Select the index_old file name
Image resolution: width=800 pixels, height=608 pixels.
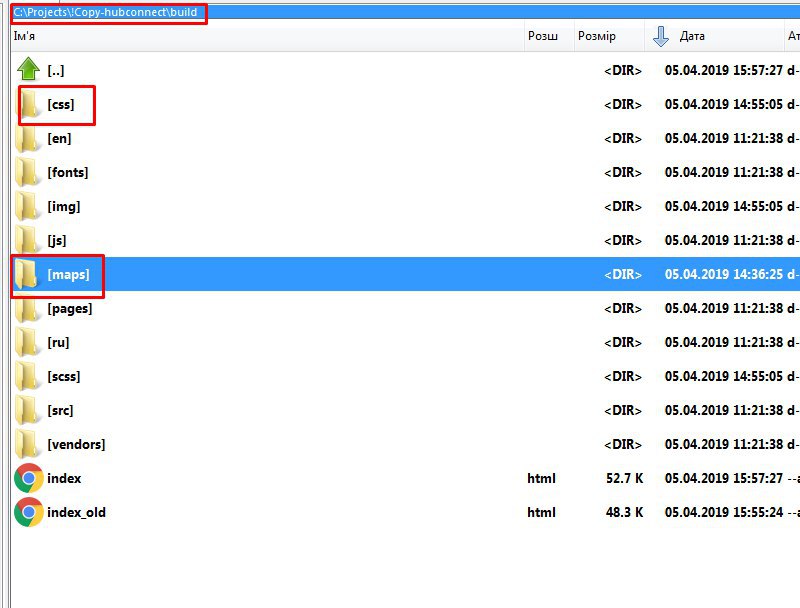click(77, 513)
